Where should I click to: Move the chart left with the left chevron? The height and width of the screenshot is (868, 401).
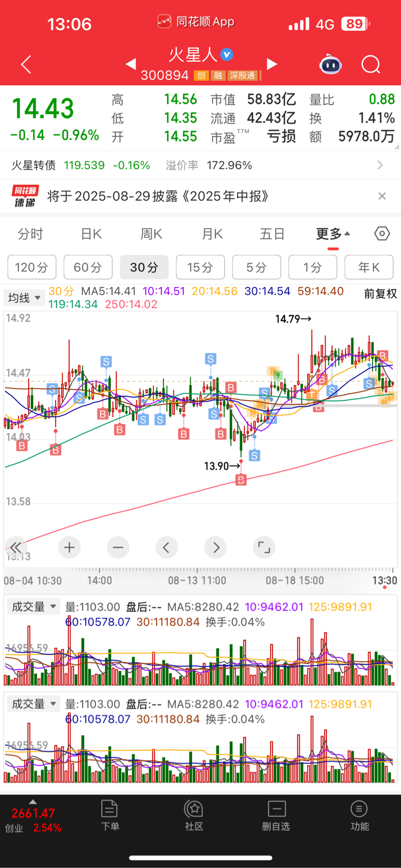point(167,547)
